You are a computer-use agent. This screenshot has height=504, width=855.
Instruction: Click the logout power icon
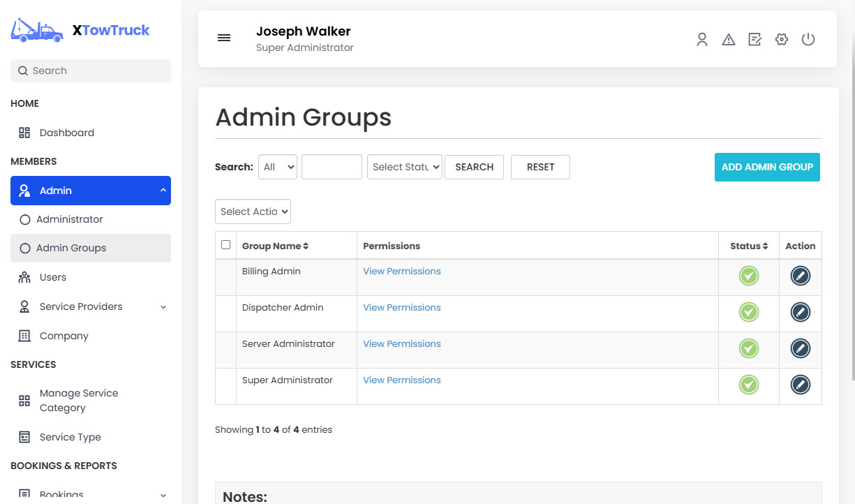click(808, 40)
